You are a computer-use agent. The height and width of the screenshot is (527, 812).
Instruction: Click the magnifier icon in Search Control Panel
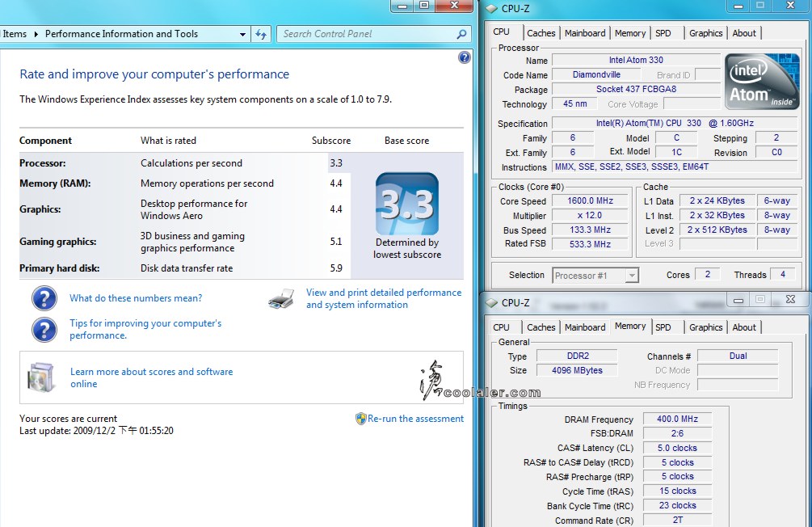pos(461,34)
